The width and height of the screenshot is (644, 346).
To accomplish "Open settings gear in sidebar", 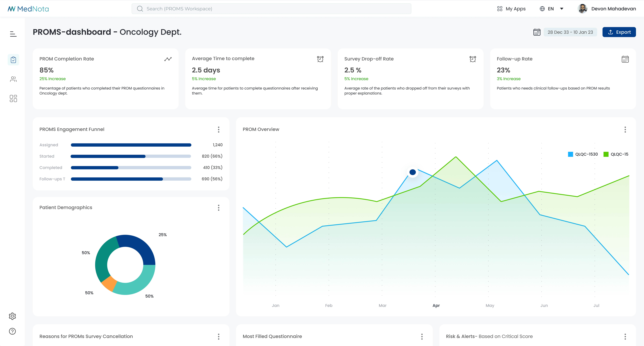I will [x=12, y=316].
